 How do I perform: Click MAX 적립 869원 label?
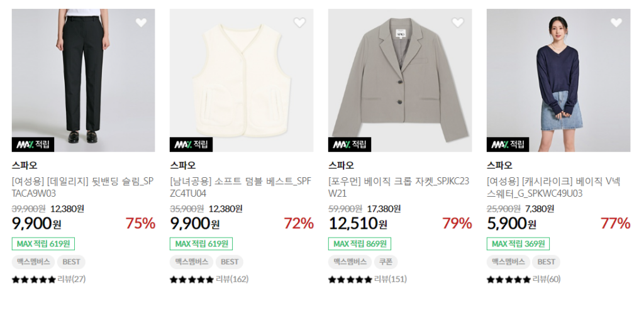point(360,244)
